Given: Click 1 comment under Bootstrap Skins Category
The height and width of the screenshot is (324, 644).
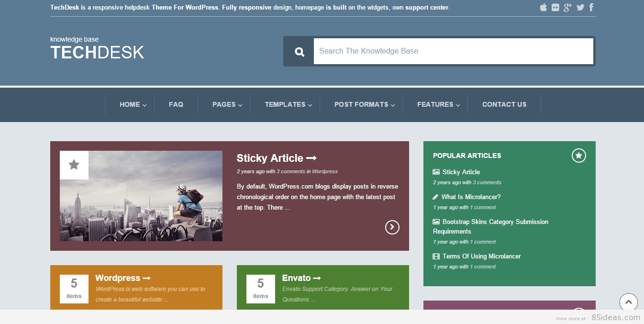Looking at the screenshot, I should pyautogui.click(x=483, y=242).
